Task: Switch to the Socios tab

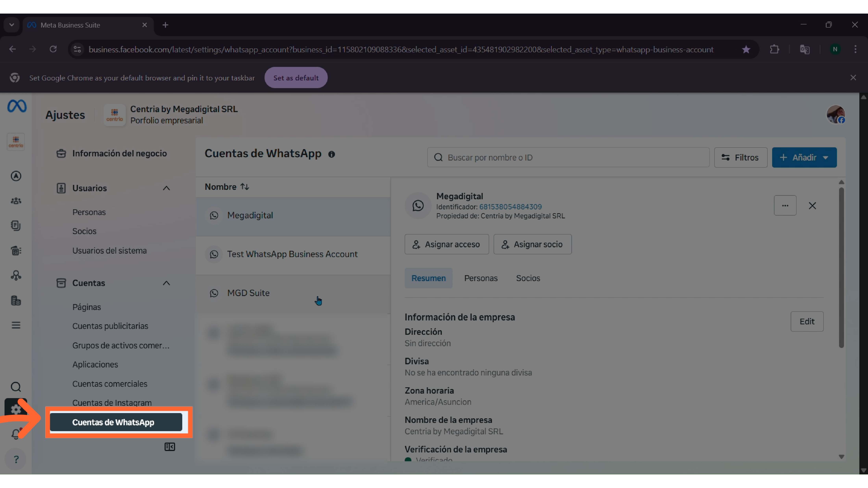Action: tap(528, 278)
